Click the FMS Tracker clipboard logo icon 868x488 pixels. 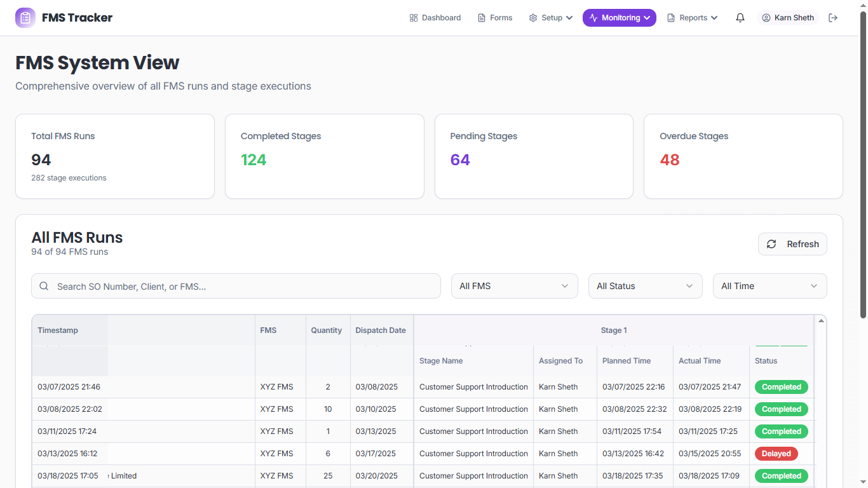pyautogui.click(x=25, y=18)
